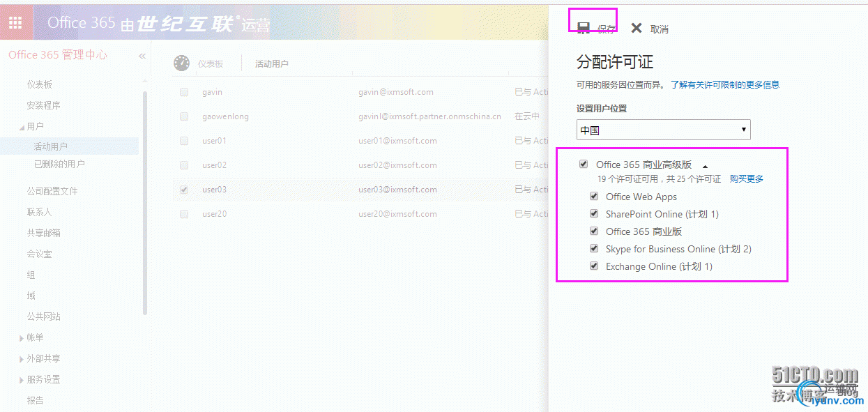Image resolution: width=868 pixels, height=412 pixels.
Task: Open 仪表板 in the left navigation
Action: click(x=40, y=84)
